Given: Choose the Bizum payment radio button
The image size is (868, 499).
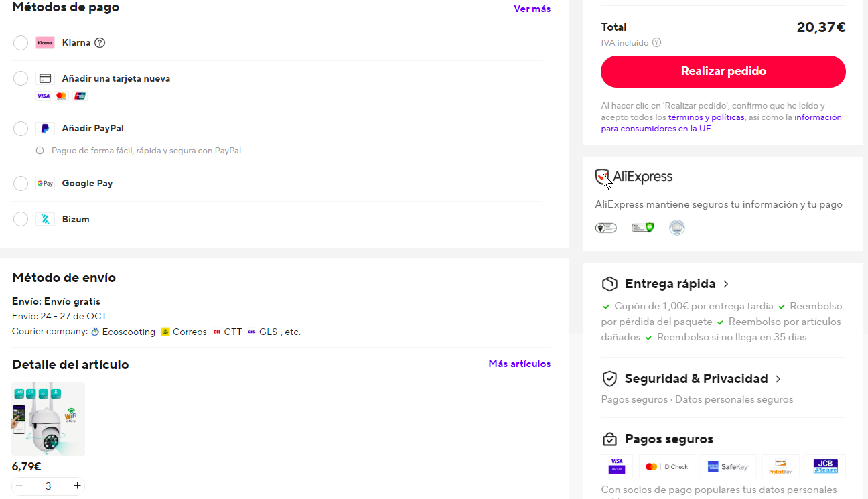Looking at the screenshot, I should pyautogui.click(x=21, y=219).
